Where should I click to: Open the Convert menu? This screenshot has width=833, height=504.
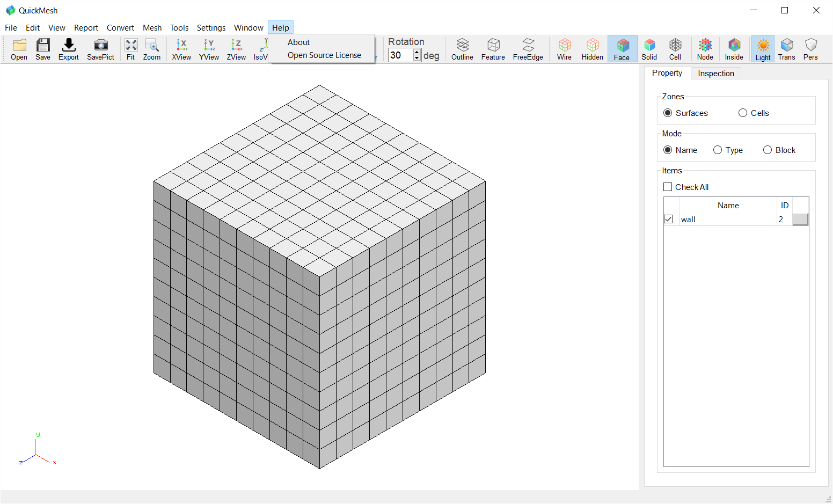(120, 28)
